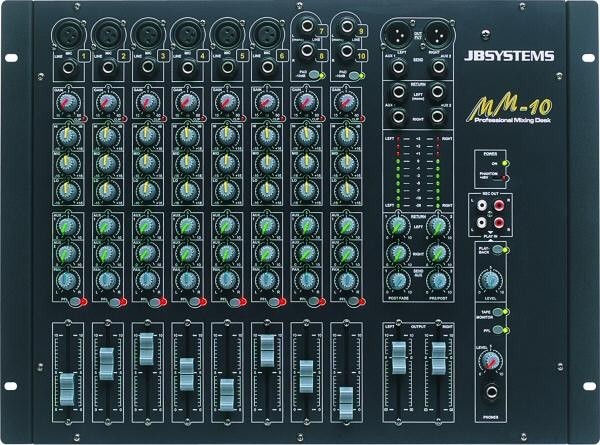
Task: Click the channel 5 HI EQ knob
Action: pyautogui.click(x=227, y=136)
